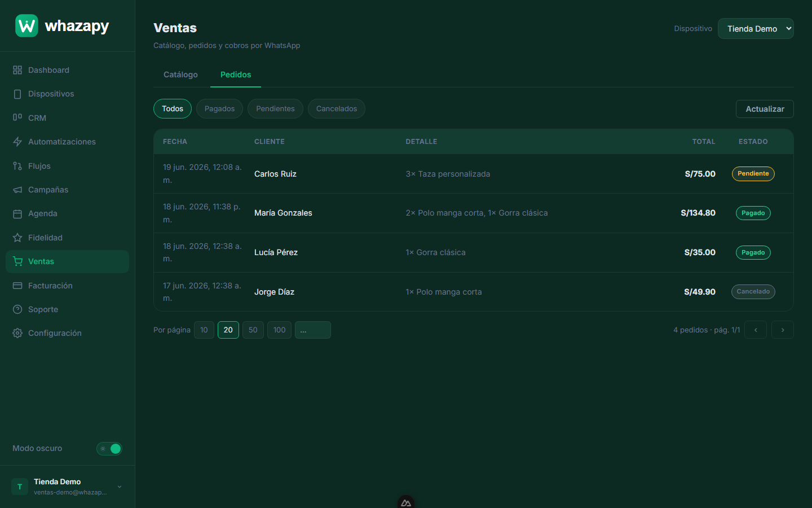Click the Pagado badge for Lucía Pérez
This screenshot has height=508, width=812.
click(x=753, y=252)
